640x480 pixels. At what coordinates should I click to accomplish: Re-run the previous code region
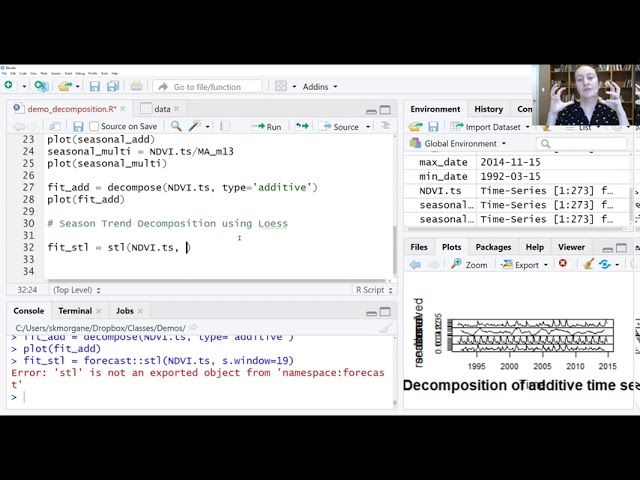pos(302,127)
